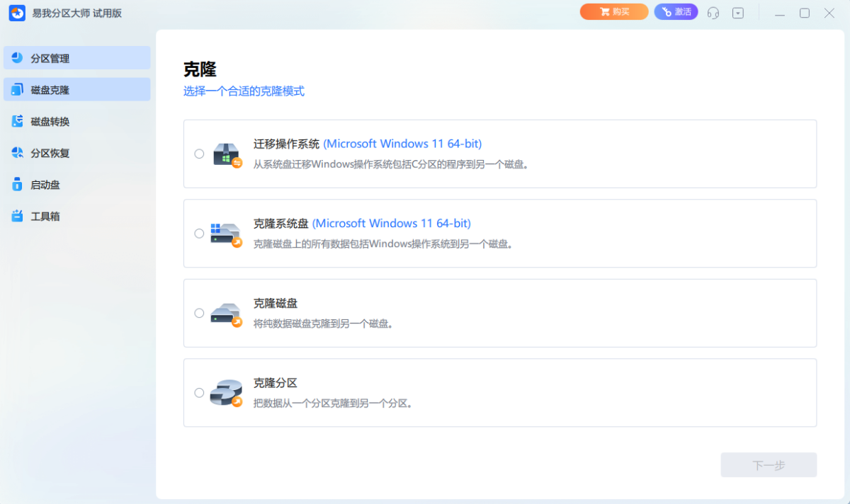Click the 克隆分区 partition icon
Image resolution: width=850 pixels, height=504 pixels.
(x=227, y=394)
